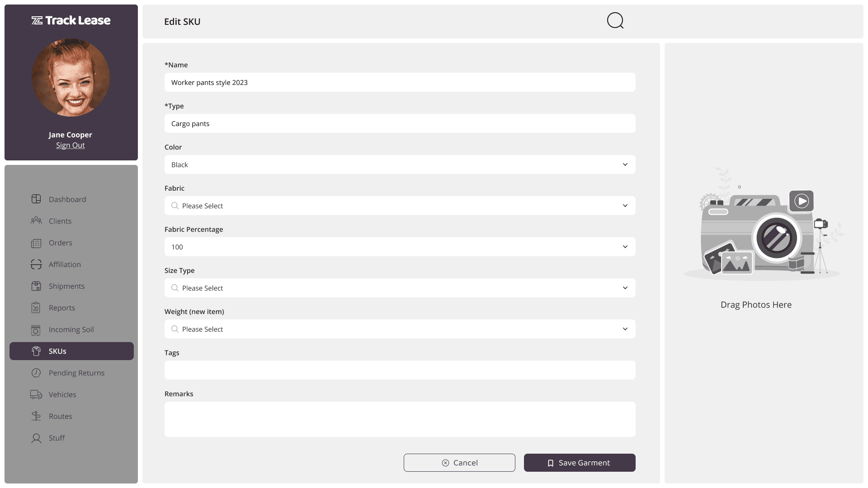Go to Orders in sidebar menu
Viewport: 868px width, 488px height.
click(x=60, y=243)
